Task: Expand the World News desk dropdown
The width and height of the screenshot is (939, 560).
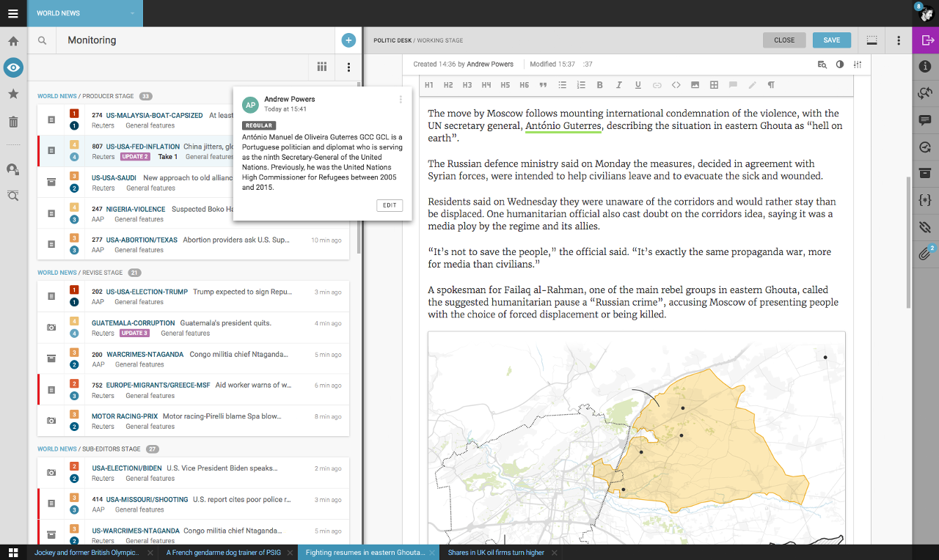Action: [132, 13]
